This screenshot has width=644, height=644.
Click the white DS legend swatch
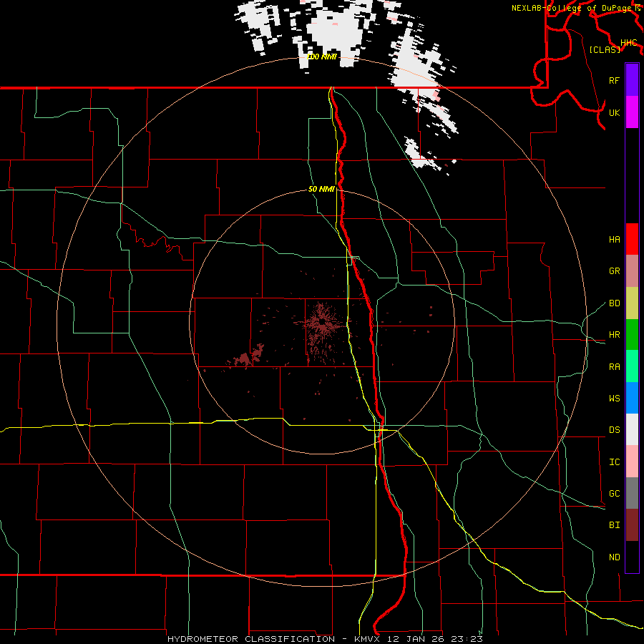632,429
